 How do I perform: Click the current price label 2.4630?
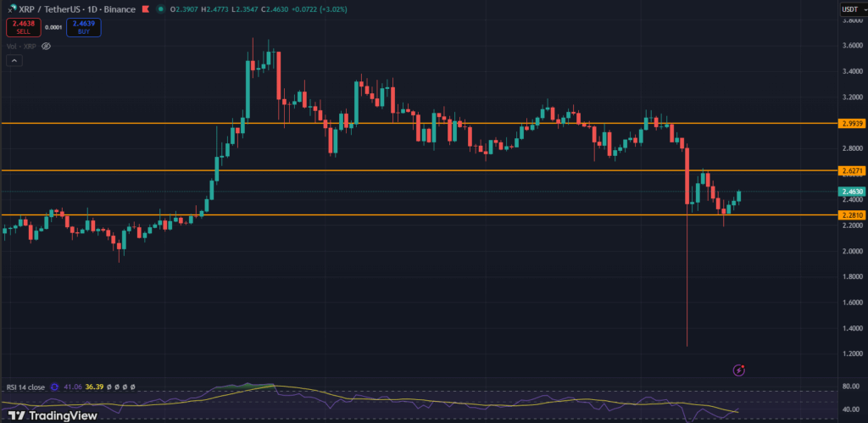[x=851, y=192]
